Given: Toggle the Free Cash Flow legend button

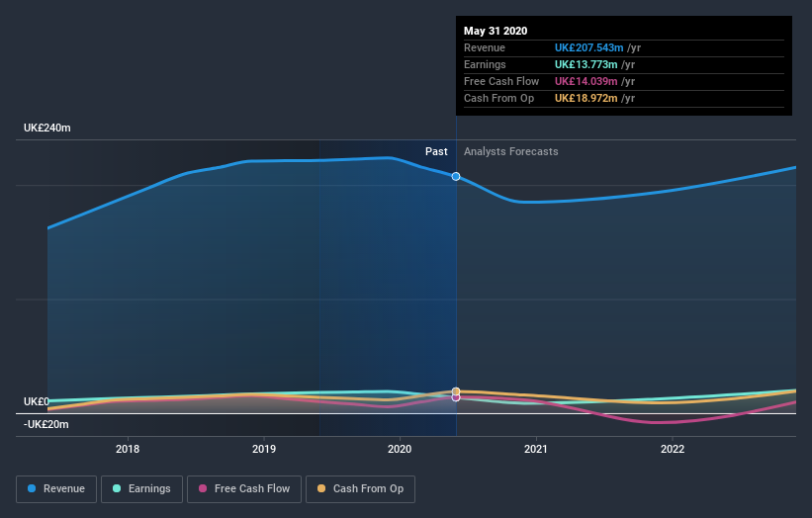Looking at the screenshot, I should point(244,489).
